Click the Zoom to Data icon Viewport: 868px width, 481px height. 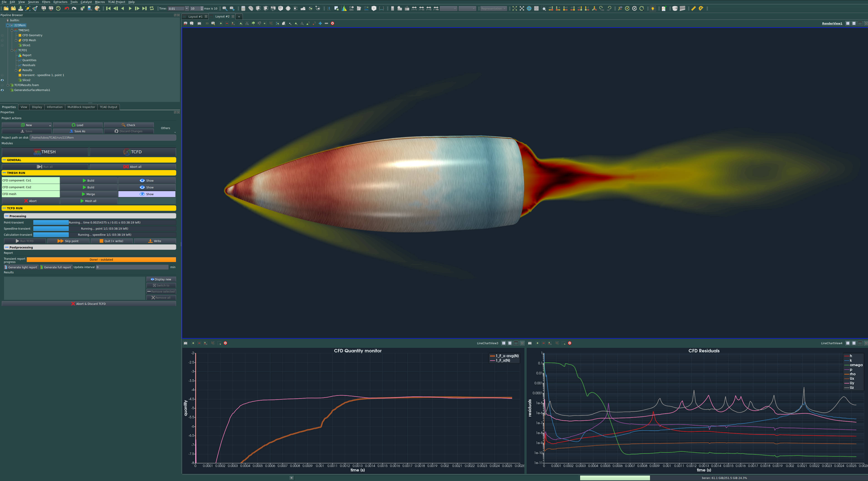522,8
